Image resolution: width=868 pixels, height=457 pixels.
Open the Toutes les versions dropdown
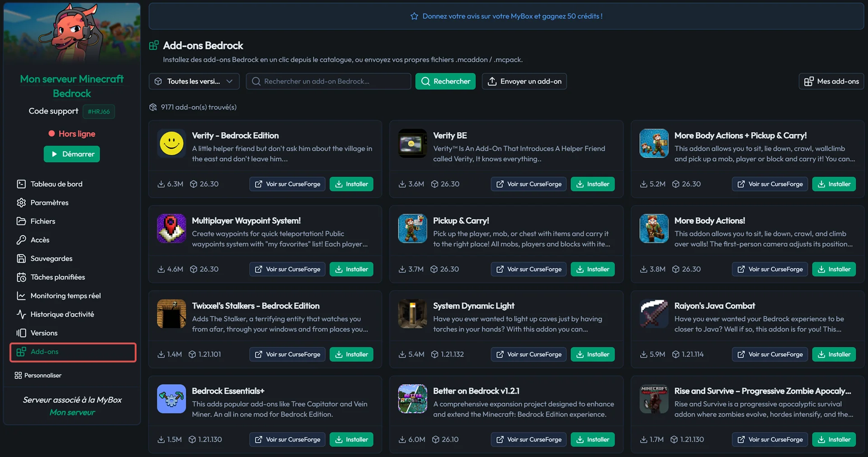194,81
